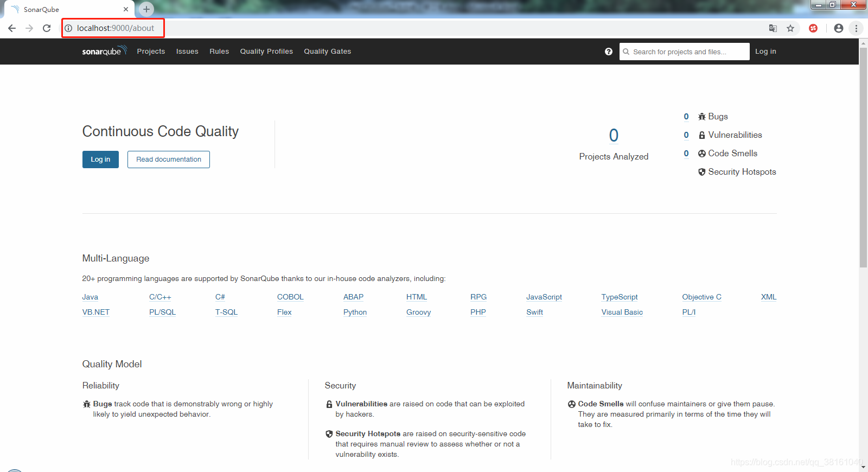Open the Visual Basic language link
The width and height of the screenshot is (868, 472).
tap(622, 312)
